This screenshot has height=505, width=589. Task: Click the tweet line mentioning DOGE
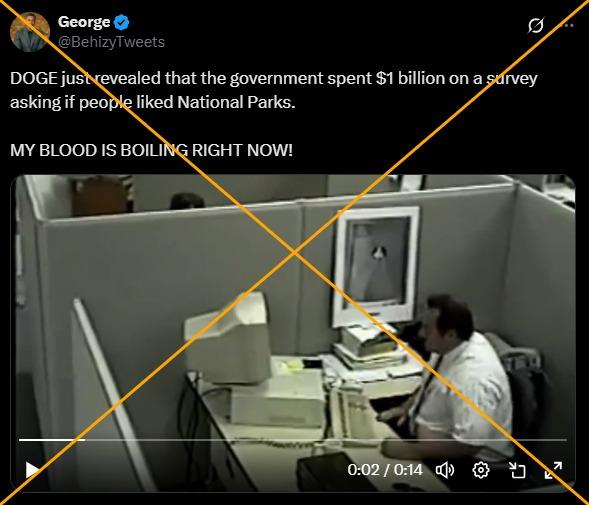tap(273, 79)
